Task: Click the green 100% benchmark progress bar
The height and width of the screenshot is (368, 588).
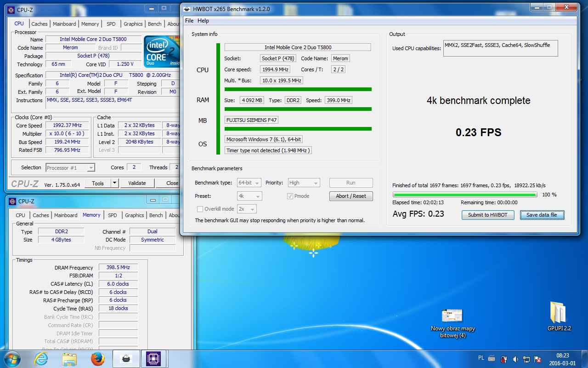Action: pos(465,195)
